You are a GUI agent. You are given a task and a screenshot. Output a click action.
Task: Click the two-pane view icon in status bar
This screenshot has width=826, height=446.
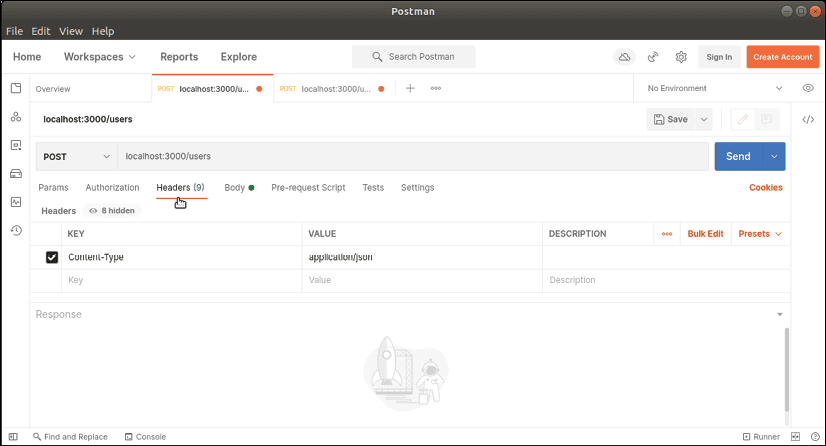pos(795,437)
